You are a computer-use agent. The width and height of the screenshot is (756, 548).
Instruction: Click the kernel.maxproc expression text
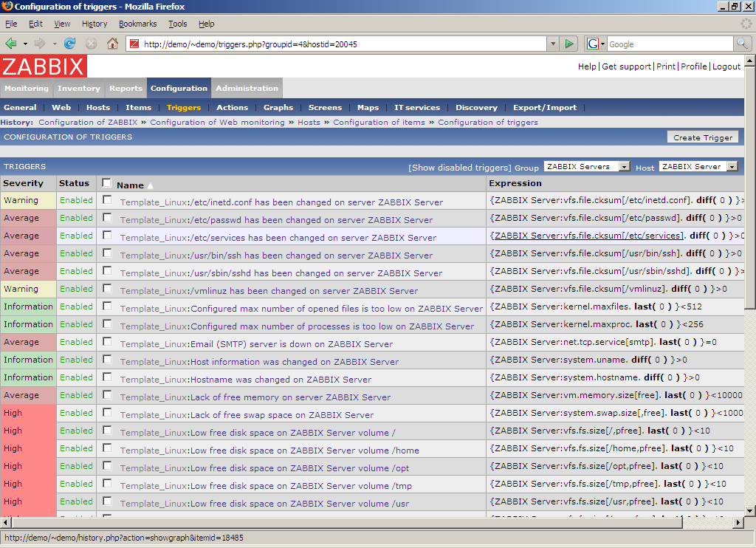(597, 324)
